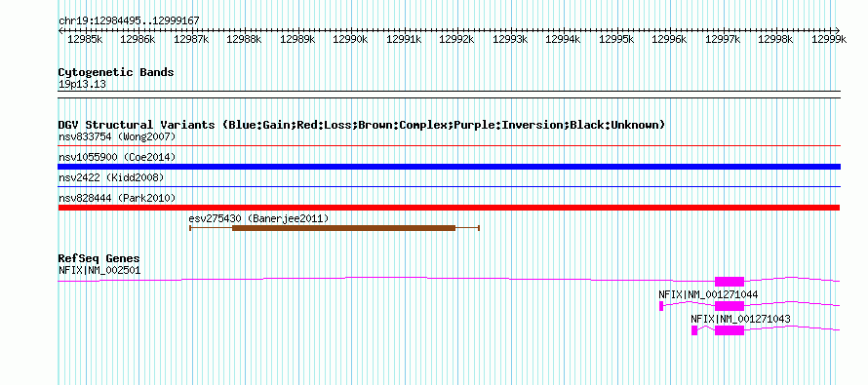Click the 12992k ruler tick label
868x385 pixels.
tap(457, 39)
